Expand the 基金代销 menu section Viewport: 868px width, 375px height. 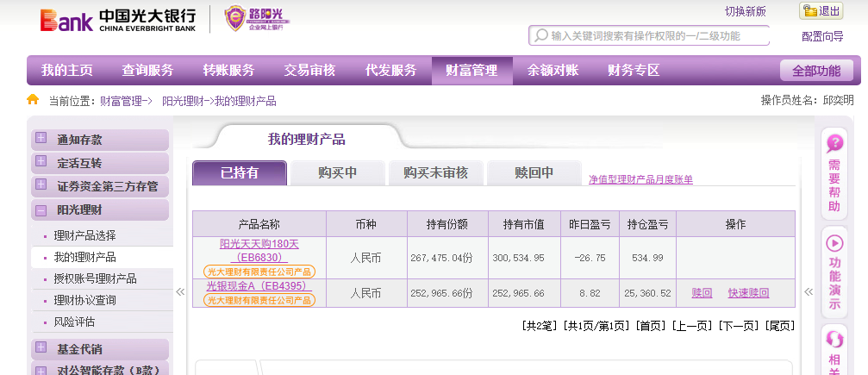(41, 348)
